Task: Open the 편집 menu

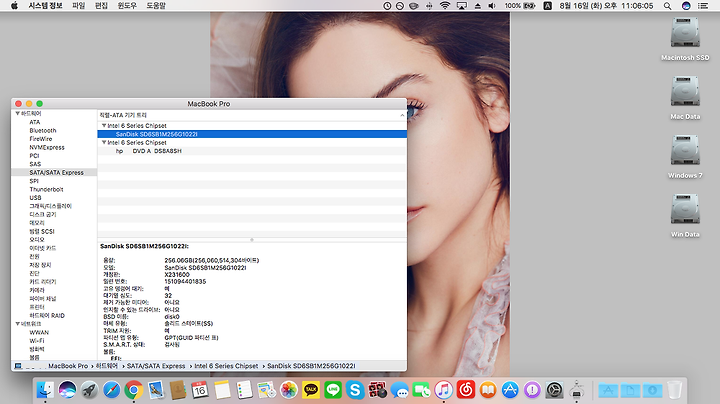Action: pyautogui.click(x=101, y=6)
